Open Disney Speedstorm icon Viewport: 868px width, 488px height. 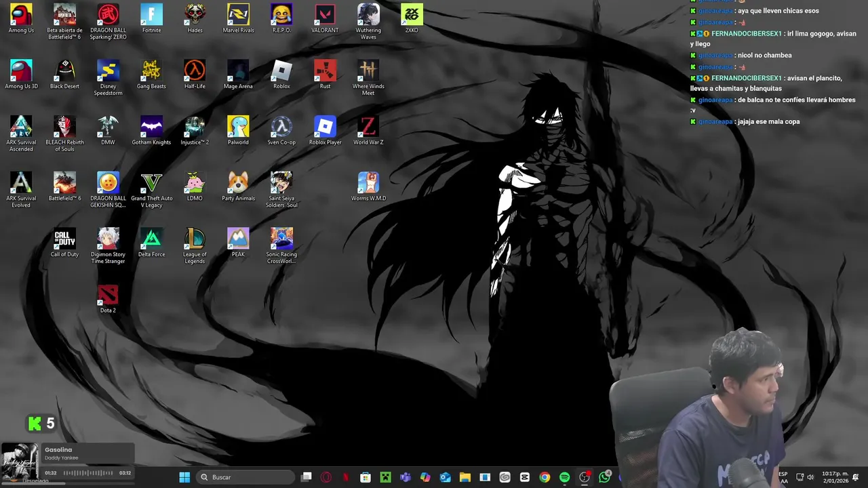pos(108,78)
